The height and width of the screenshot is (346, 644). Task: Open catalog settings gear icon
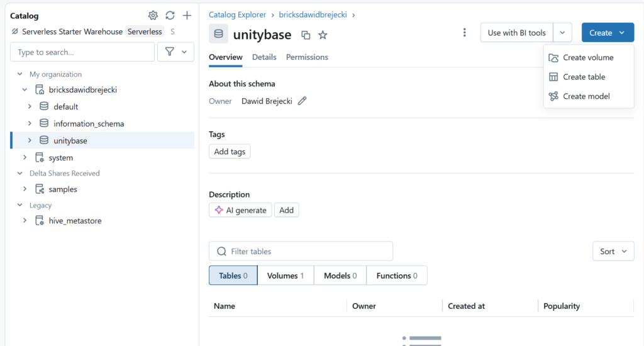pyautogui.click(x=153, y=16)
